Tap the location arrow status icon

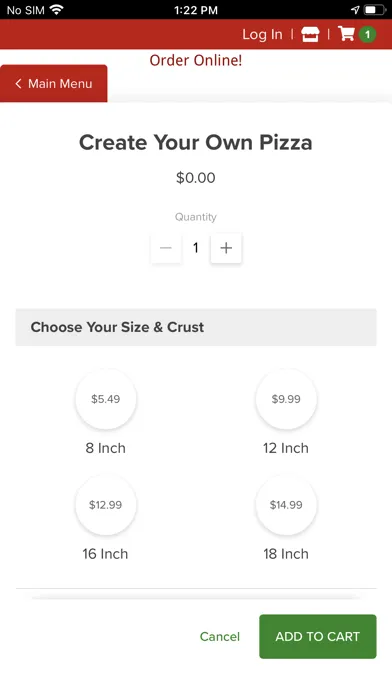point(355,10)
